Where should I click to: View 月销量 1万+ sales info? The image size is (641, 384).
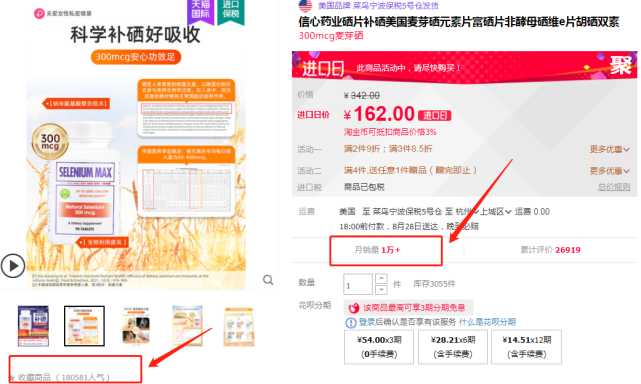(x=377, y=250)
